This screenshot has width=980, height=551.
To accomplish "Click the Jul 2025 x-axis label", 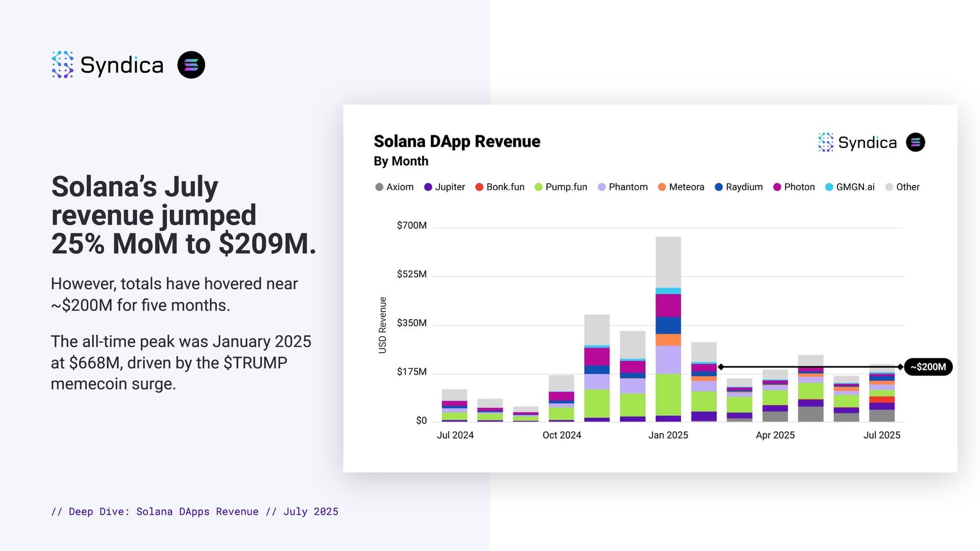I will click(882, 435).
